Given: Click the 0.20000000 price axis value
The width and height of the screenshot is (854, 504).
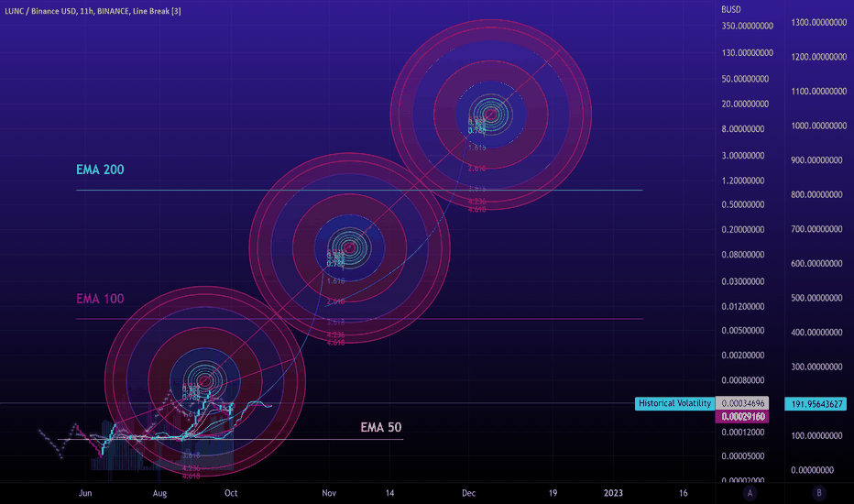Looking at the screenshot, I should pos(743,230).
